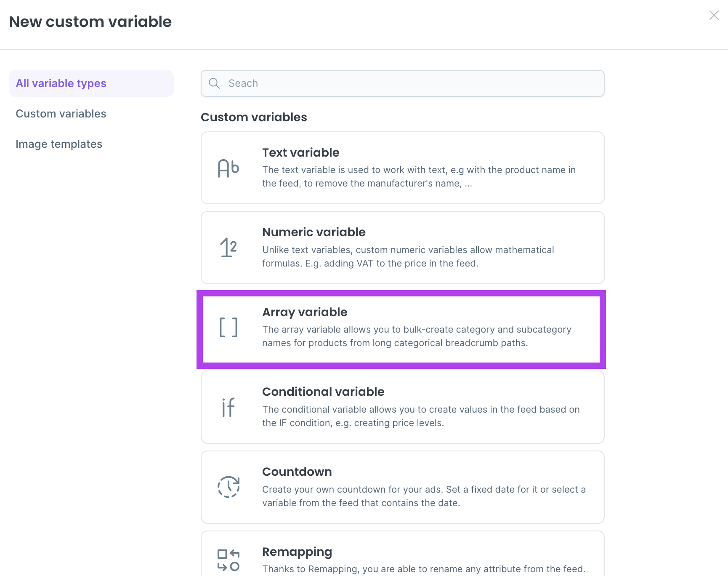Viewport: 728px width, 576px height.
Task: Close the New custom variable dialog
Action: click(x=714, y=16)
